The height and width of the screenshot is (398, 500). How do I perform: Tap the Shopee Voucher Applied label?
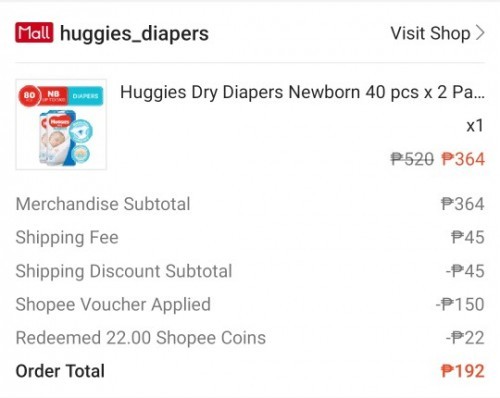113,304
